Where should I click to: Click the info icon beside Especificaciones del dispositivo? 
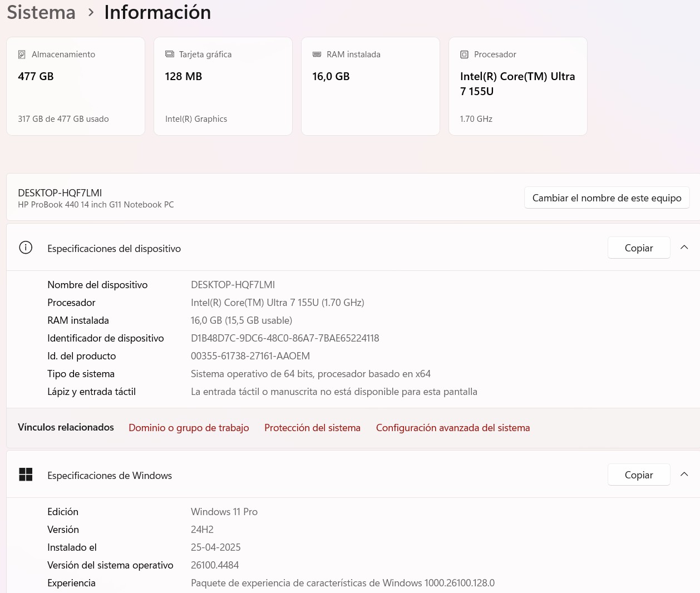(26, 248)
